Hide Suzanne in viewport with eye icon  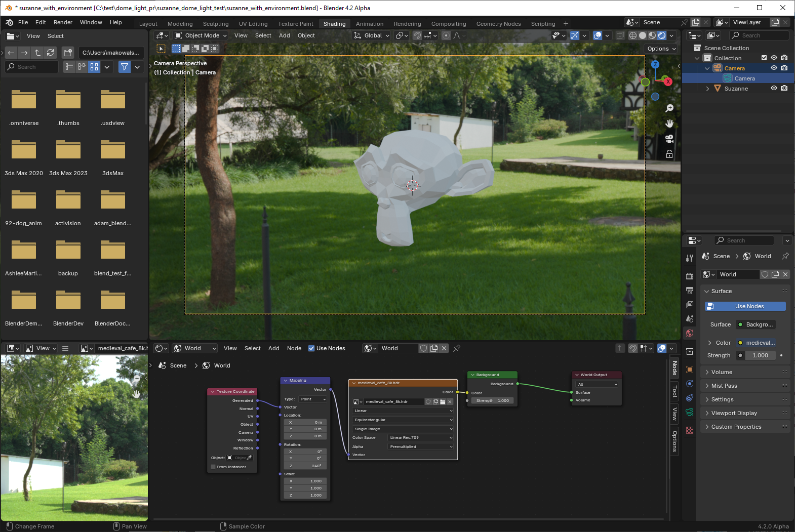click(774, 88)
